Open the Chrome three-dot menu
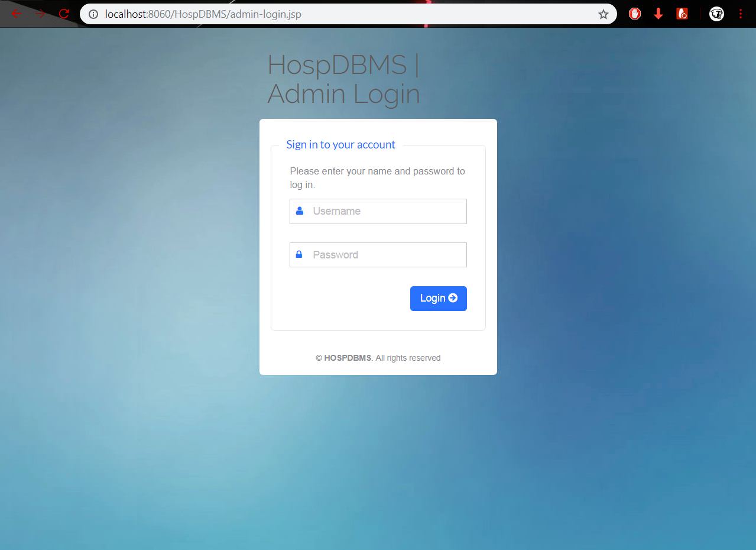The height and width of the screenshot is (550, 756). 741,14
